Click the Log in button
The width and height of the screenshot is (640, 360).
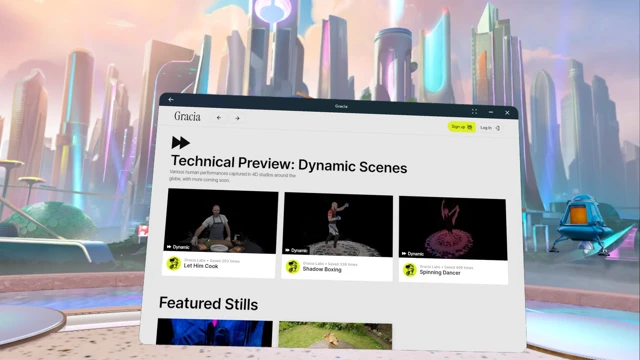[x=490, y=128]
